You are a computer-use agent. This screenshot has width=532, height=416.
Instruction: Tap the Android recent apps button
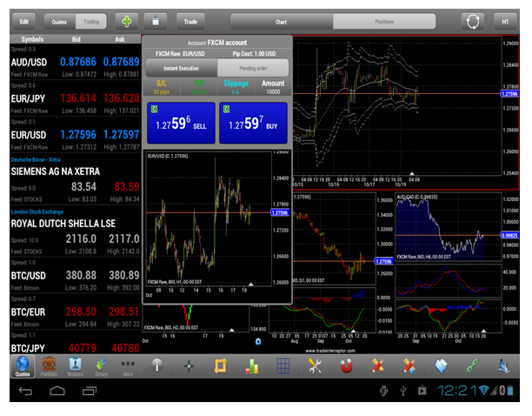point(90,392)
